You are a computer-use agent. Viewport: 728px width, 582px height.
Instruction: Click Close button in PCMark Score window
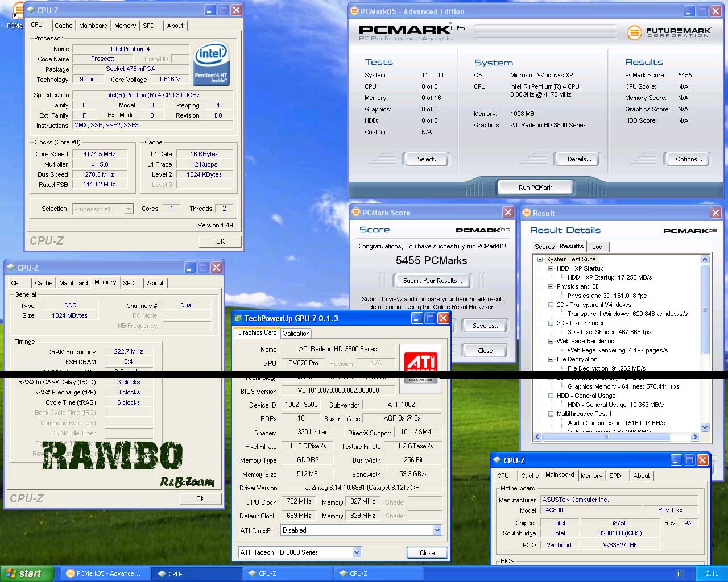485,351
